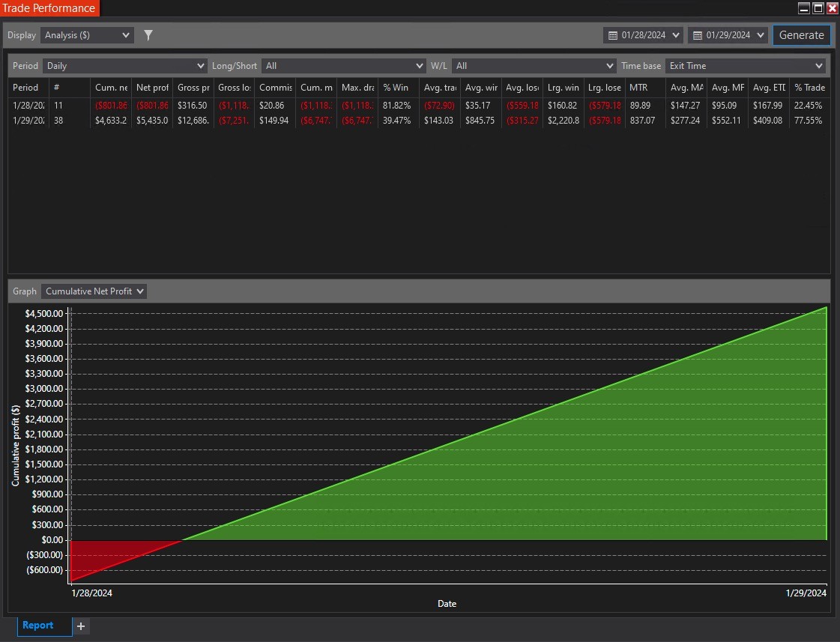The width and height of the screenshot is (840, 642).
Task: Sort by the MTR column header
Action: (x=645, y=88)
